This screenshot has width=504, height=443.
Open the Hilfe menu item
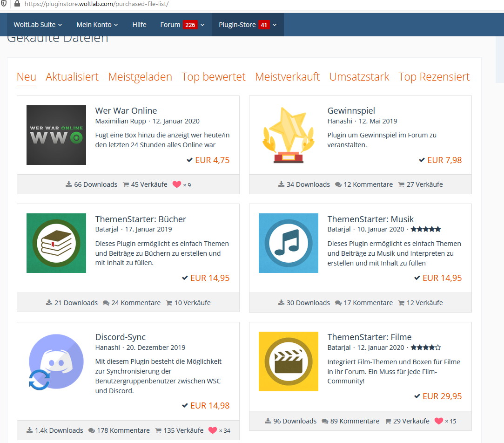coord(139,25)
